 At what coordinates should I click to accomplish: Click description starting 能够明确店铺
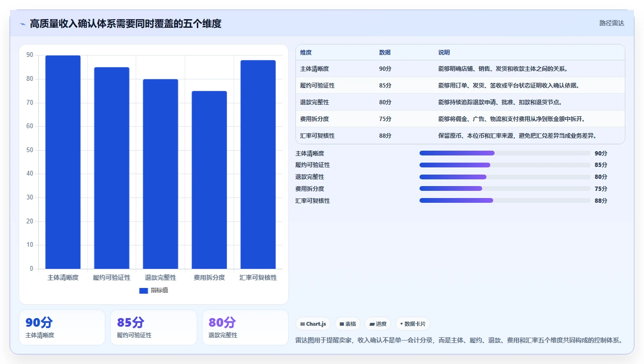coord(503,69)
